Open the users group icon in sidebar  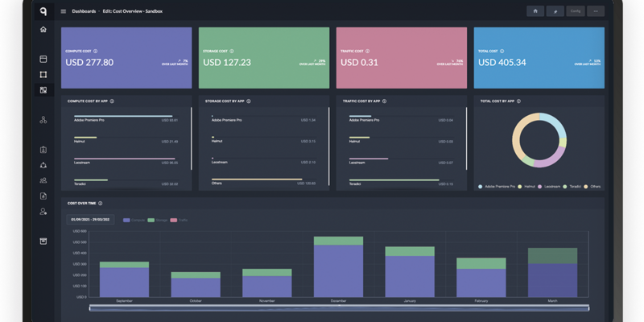43,180
